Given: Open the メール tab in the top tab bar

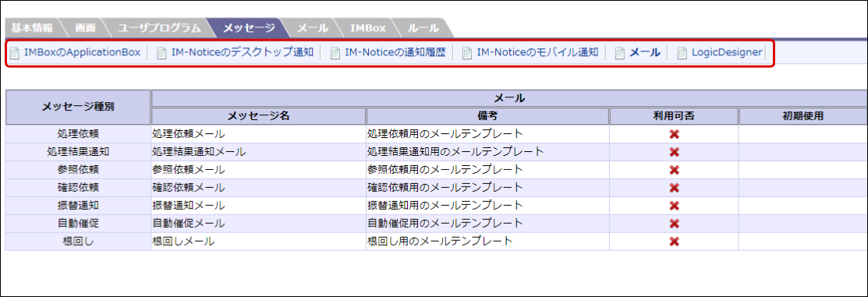Looking at the screenshot, I should click(312, 27).
